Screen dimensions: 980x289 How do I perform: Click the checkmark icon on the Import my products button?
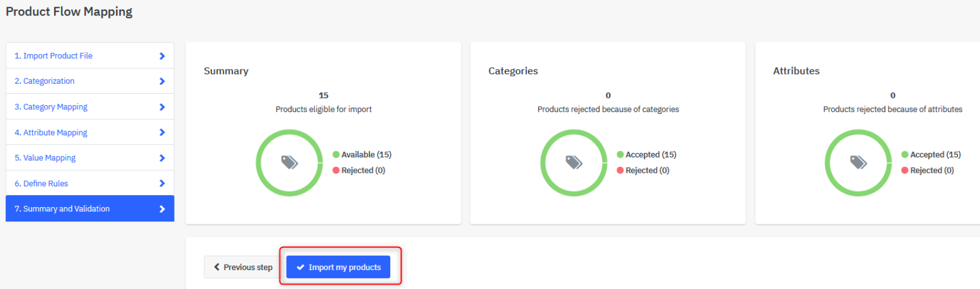[x=301, y=267]
